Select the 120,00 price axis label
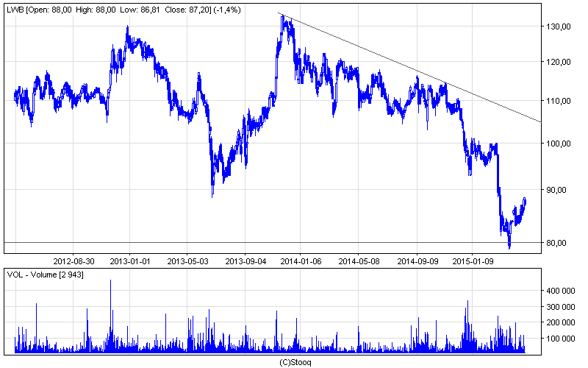 pyautogui.click(x=558, y=62)
